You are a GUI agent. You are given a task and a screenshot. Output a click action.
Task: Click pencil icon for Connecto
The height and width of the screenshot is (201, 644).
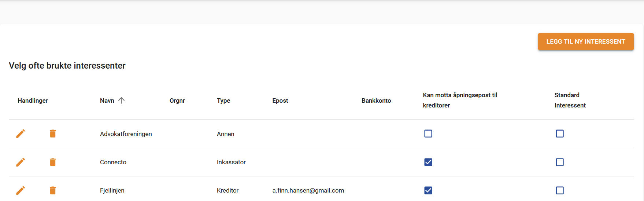tap(21, 162)
